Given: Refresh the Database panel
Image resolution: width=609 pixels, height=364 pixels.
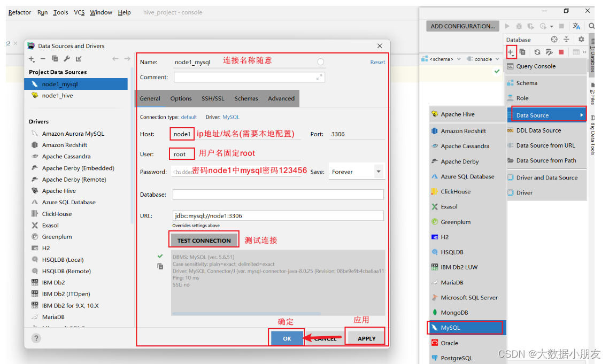Looking at the screenshot, I should click(x=537, y=52).
